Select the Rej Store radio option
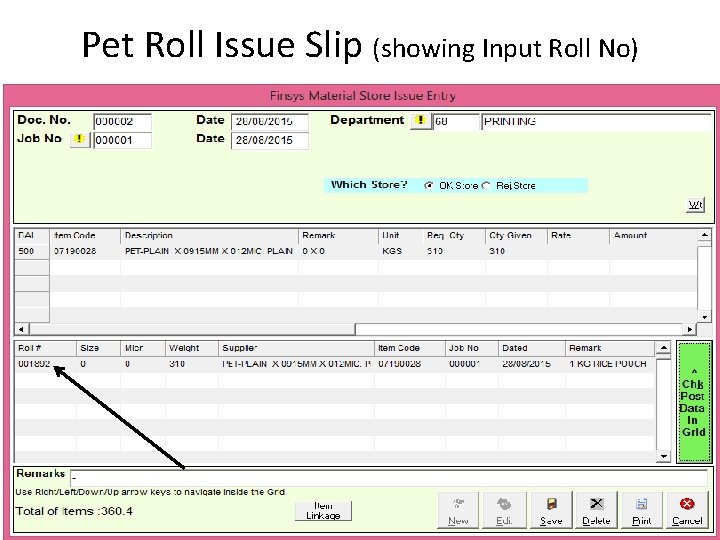 (x=486, y=186)
